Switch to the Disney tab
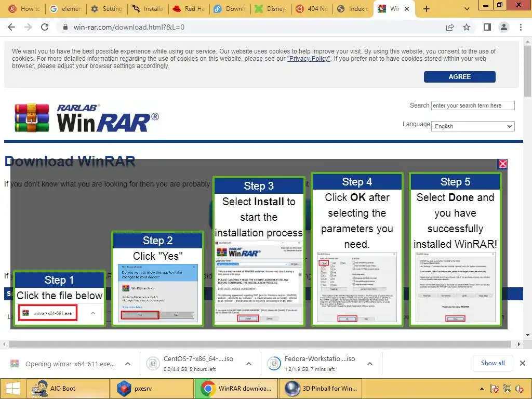Image resolution: width=532 pixels, height=399 pixels. click(271, 9)
